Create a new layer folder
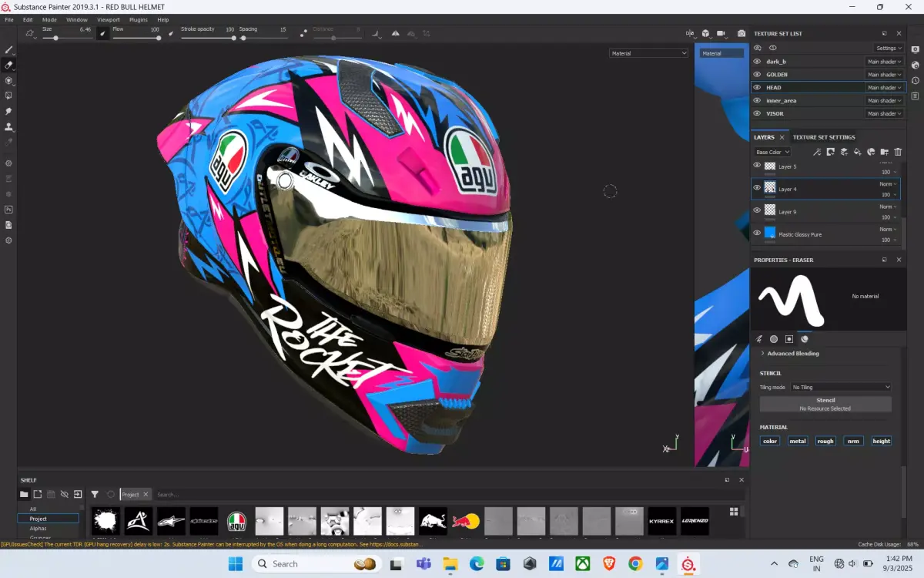 884,152
